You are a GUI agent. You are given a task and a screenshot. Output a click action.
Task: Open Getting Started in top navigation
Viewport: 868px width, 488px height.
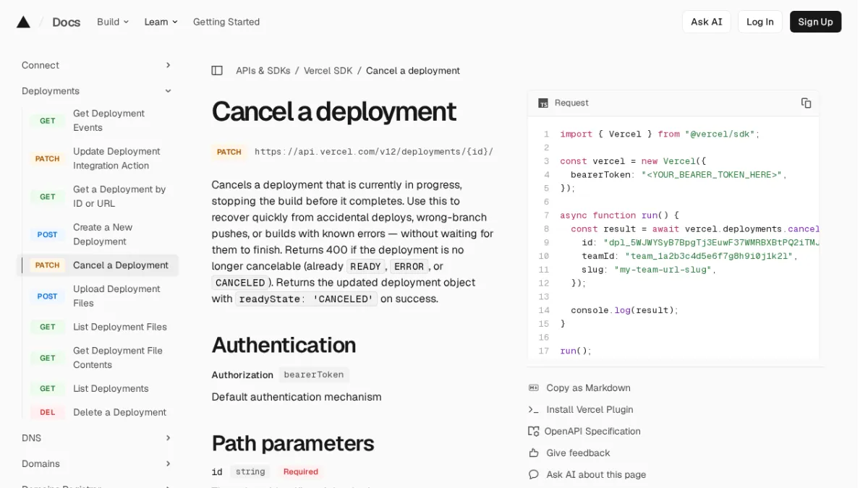click(x=226, y=22)
